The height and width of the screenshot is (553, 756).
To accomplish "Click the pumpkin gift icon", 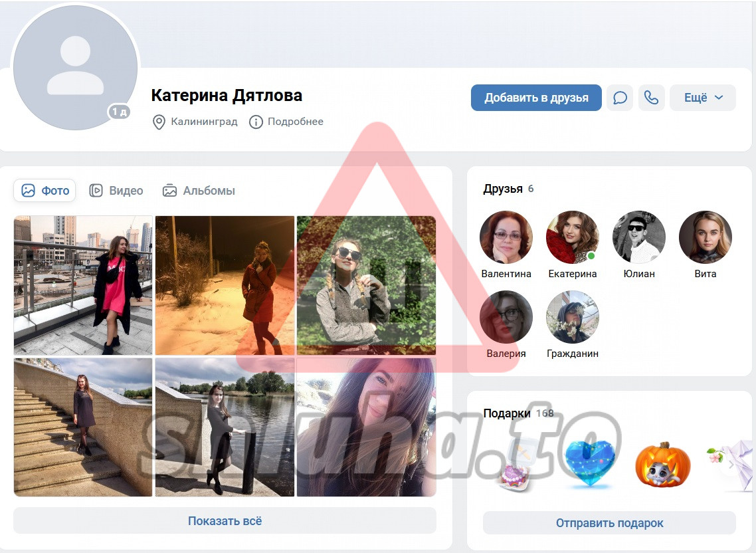I will 662,465.
